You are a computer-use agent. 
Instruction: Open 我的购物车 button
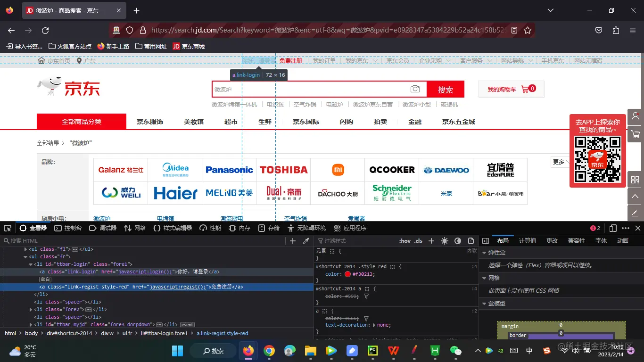512,89
